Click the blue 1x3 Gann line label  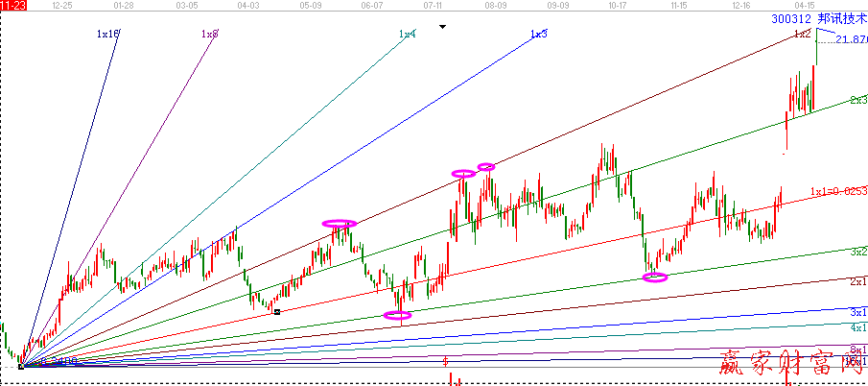pyautogui.click(x=538, y=34)
